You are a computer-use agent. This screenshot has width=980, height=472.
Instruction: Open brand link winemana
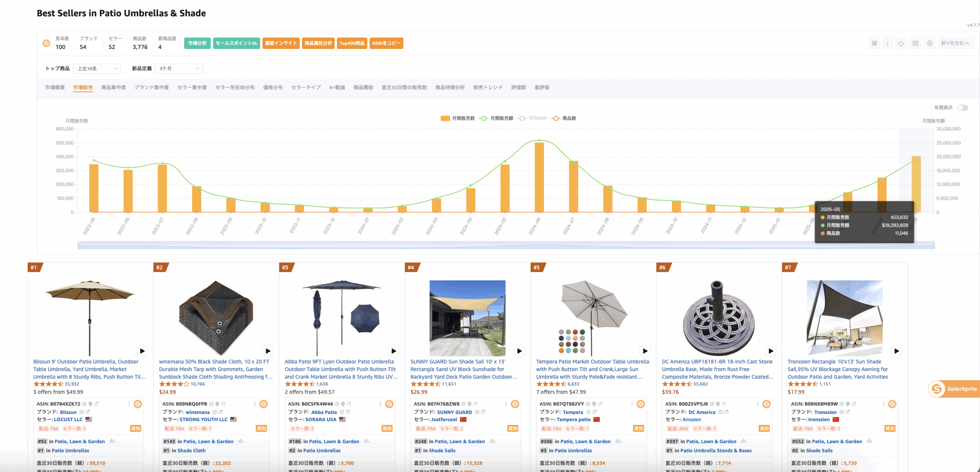tap(198, 412)
